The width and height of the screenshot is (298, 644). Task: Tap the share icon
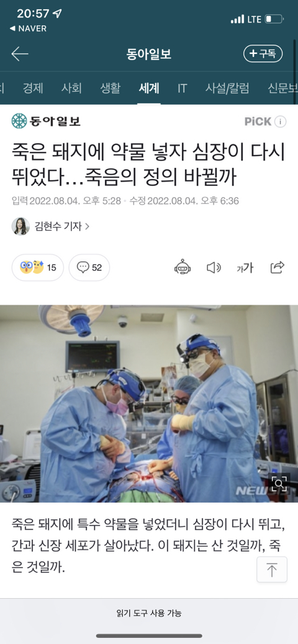[278, 267]
